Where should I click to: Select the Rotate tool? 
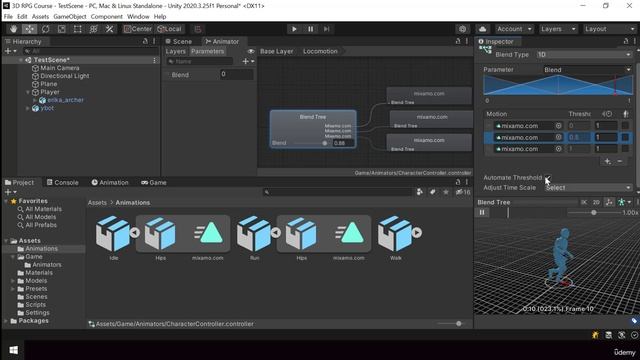(46, 29)
